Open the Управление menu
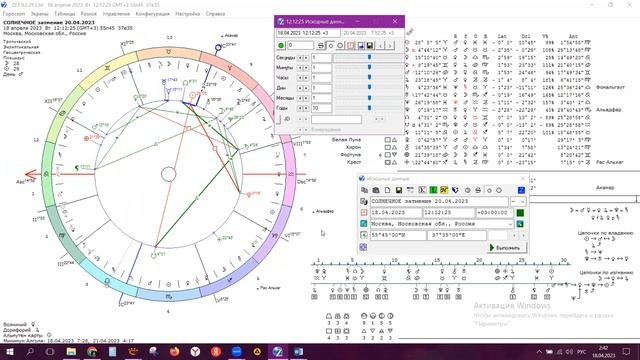Viewport: 640px width, 360px height. (116, 13)
